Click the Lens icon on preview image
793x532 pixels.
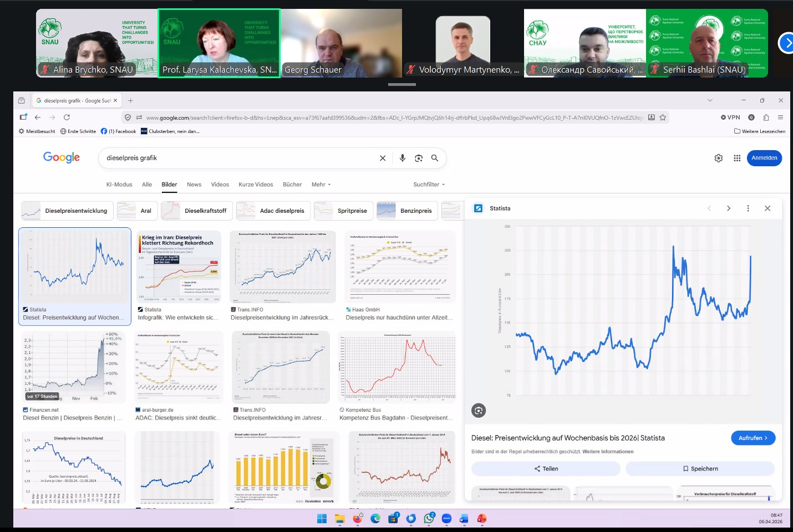(479, 410)
